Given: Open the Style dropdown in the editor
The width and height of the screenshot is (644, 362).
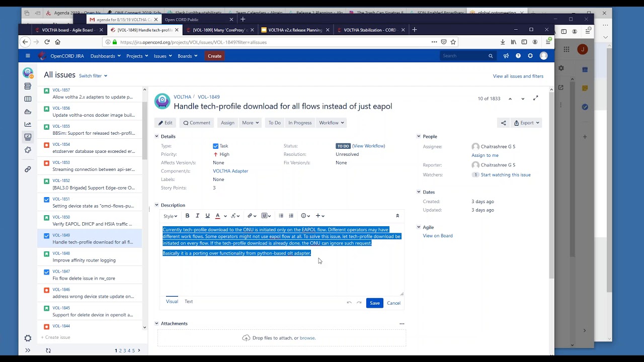Looking at the screenshot, I should [x=170, y=216].
